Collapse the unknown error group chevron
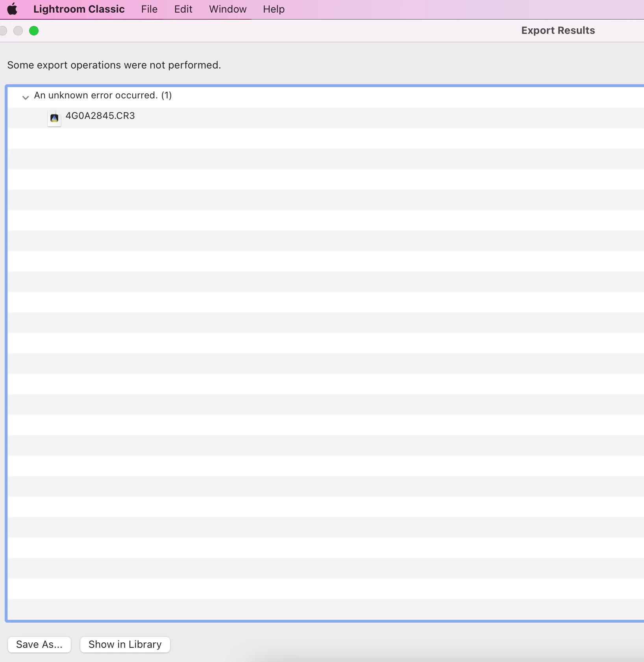Image resolution: width=644 pixels, height=662 pixels. point(26,97)
